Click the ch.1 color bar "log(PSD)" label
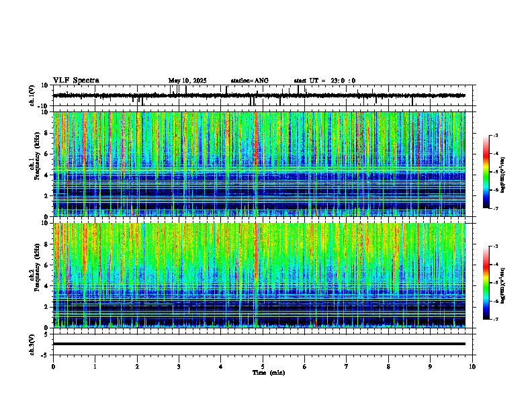Image resolution: width=532 pixels, height=411 pixels. (503, 175)
